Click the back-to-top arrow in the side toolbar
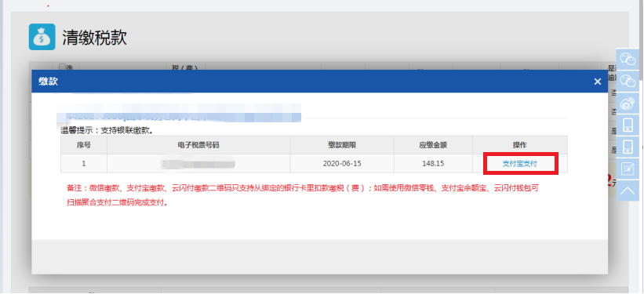Screen dimensions: 644x294 tap(628, 191)
